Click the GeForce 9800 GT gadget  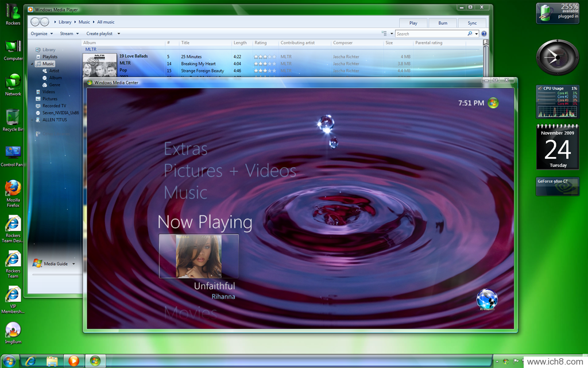click(x=557, y=186)
